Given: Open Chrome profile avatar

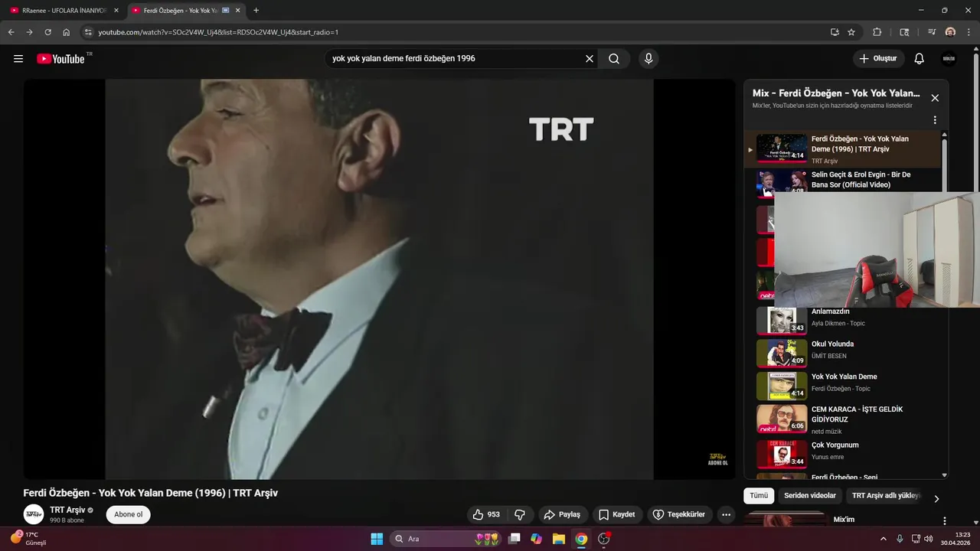Looking at the screenshot, I should 950,32.
